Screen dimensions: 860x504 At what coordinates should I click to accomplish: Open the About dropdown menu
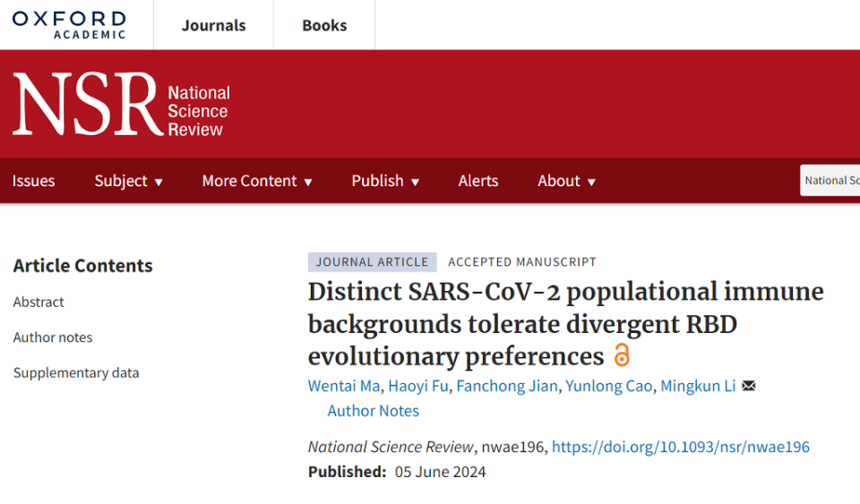[566, 181]
